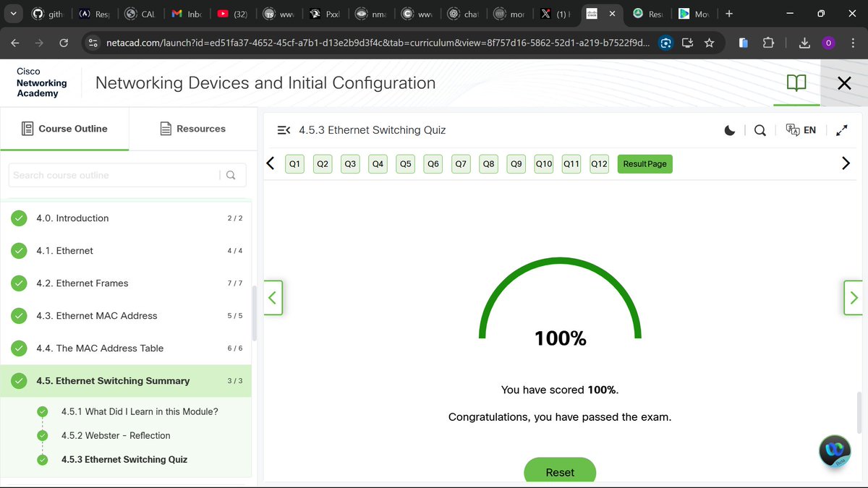Click the browser address bar URL
Image resolution: width=868 pixels, height=488 pixels.
378,43
